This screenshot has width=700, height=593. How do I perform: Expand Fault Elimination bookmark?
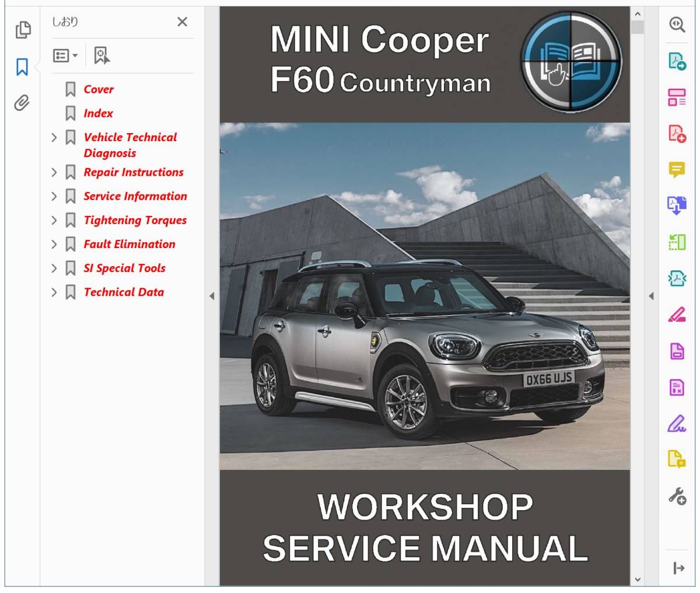54,244
